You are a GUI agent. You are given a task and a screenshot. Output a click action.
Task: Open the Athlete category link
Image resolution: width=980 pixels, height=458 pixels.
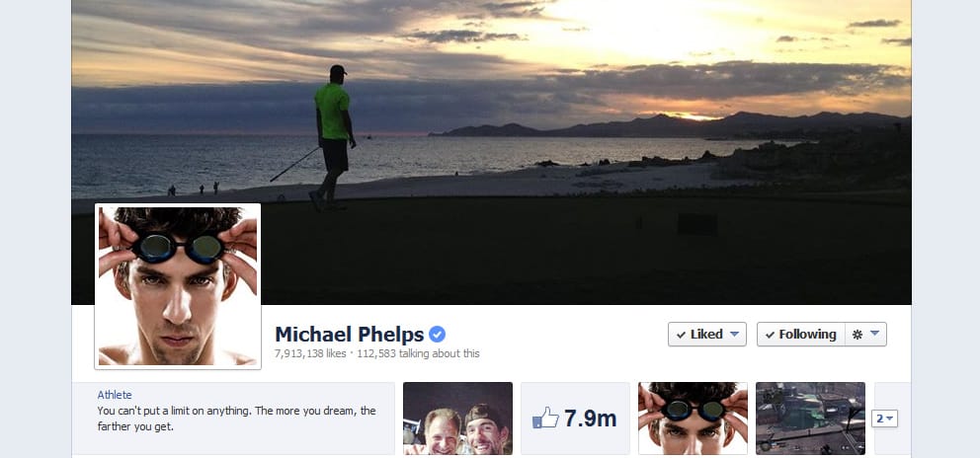point(115,395)
